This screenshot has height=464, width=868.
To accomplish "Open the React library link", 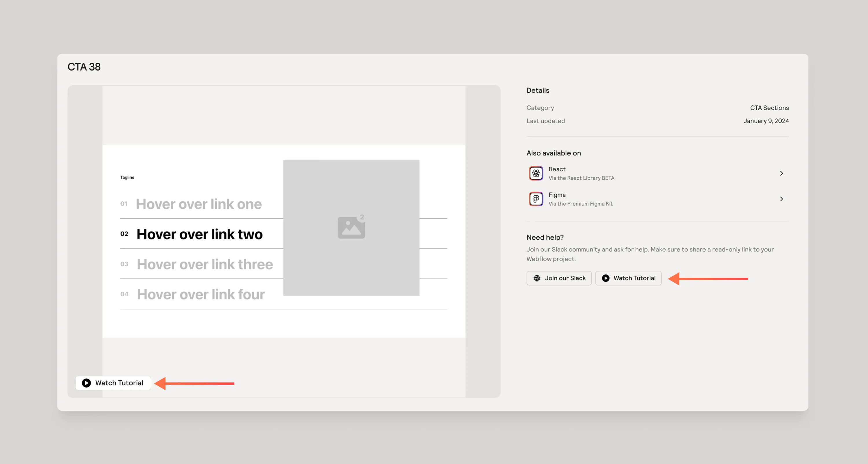I will coord(657,173).
